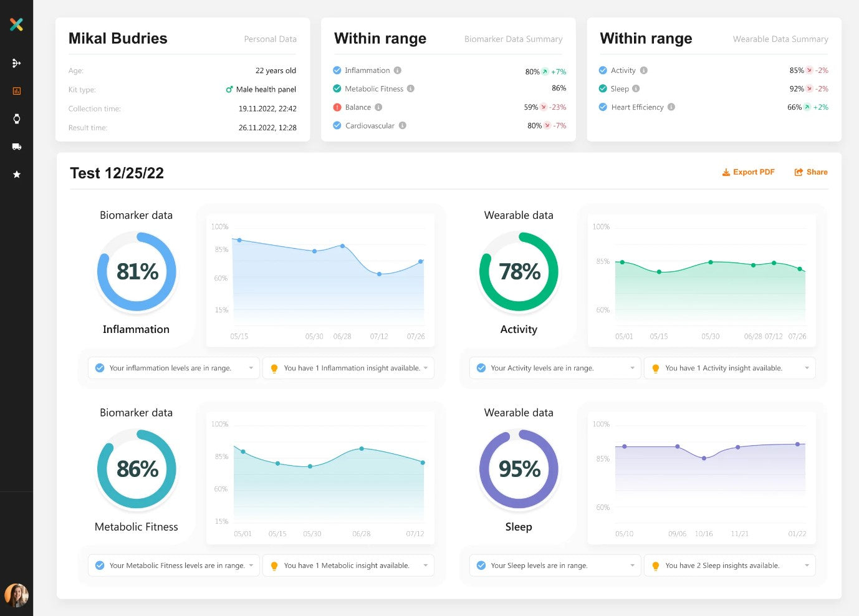Click the delivery truck sidebar icon
The image size is (859, 616).
pos(16,147)
